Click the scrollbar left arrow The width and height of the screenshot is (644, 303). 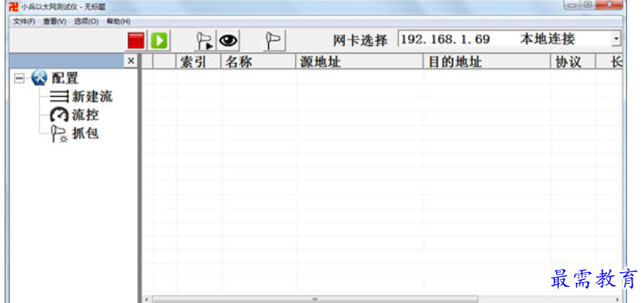pos(147,299)
